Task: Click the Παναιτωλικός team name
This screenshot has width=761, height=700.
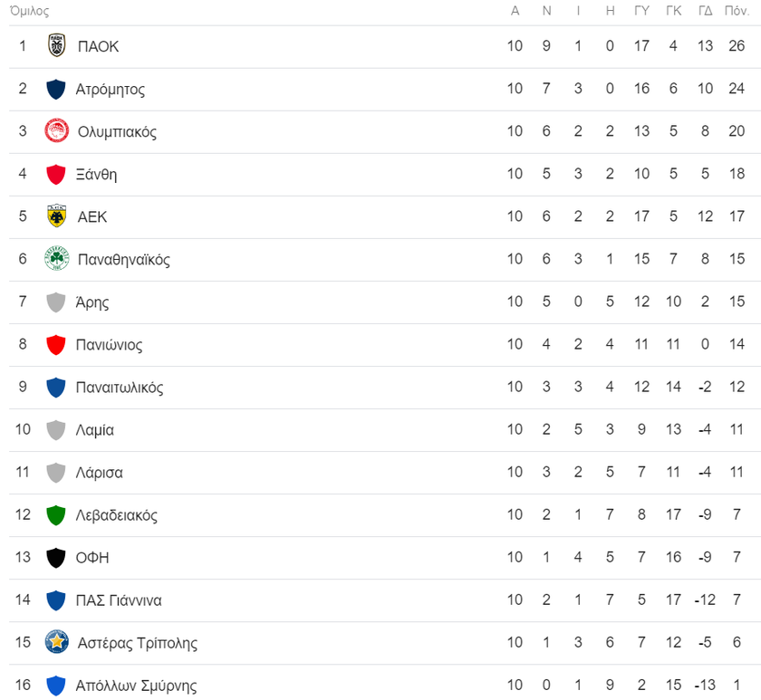Action: click(x=120, y=387)
